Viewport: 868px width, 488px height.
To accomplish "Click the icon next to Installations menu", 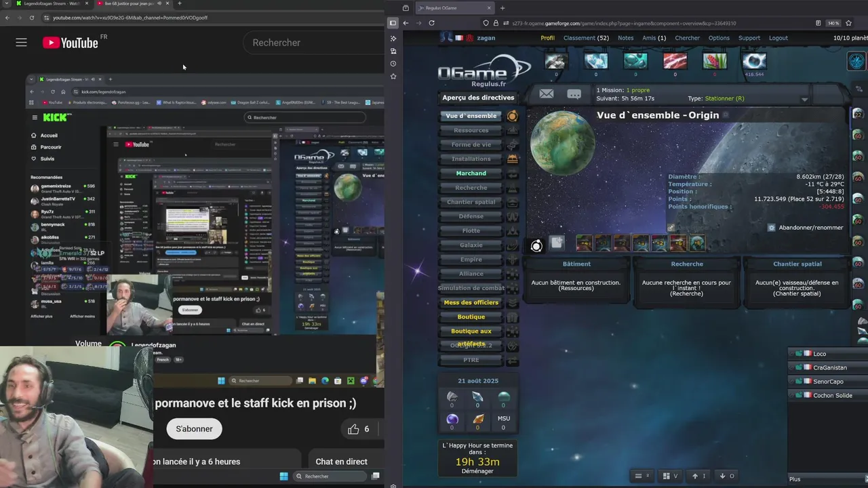I will click(x=513, y=159).
